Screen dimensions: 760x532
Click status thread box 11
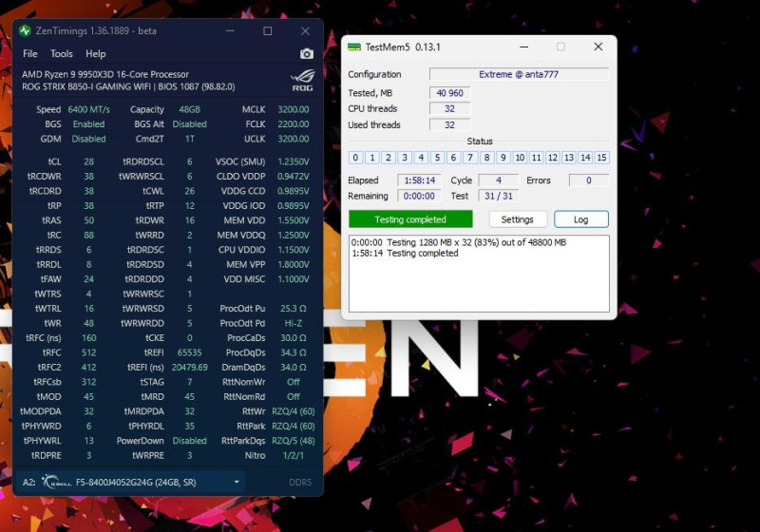pyautogui.click(x=536, y=158)
